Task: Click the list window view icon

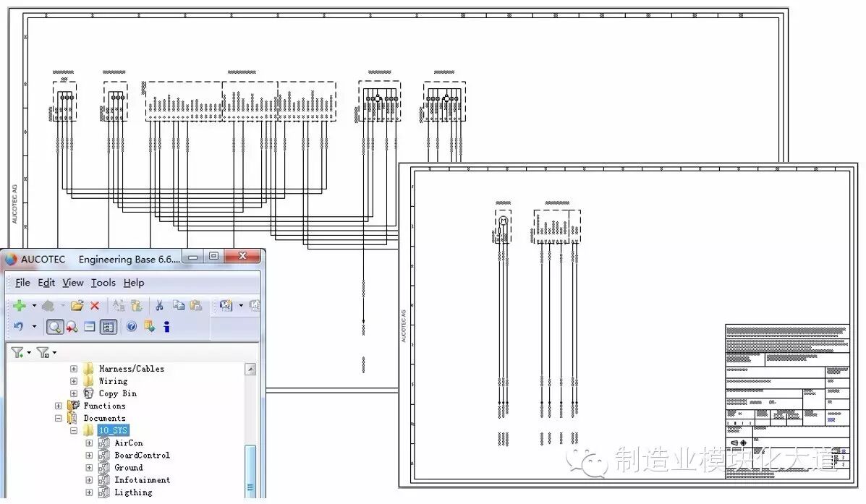Action: 90,327
